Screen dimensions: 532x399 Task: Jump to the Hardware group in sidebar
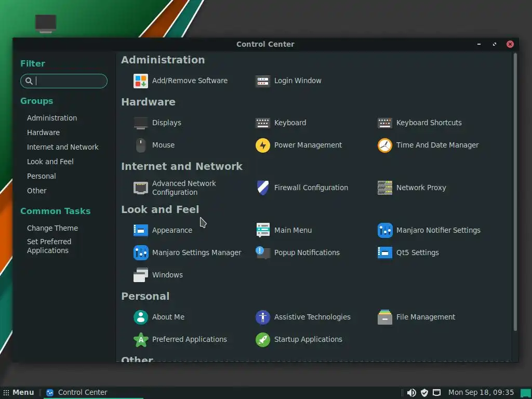point(44,132)
